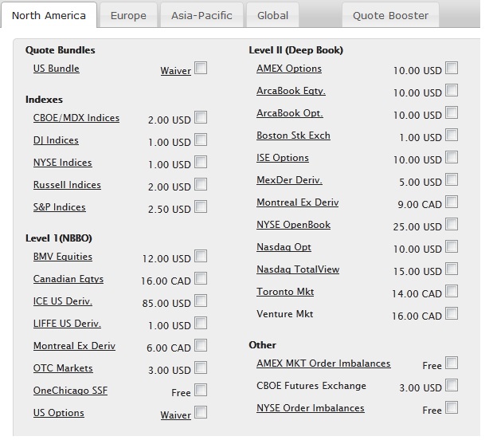Switch to the Europe tab
The height and width of the screenshot is (448, 493).
click(128, 15)
